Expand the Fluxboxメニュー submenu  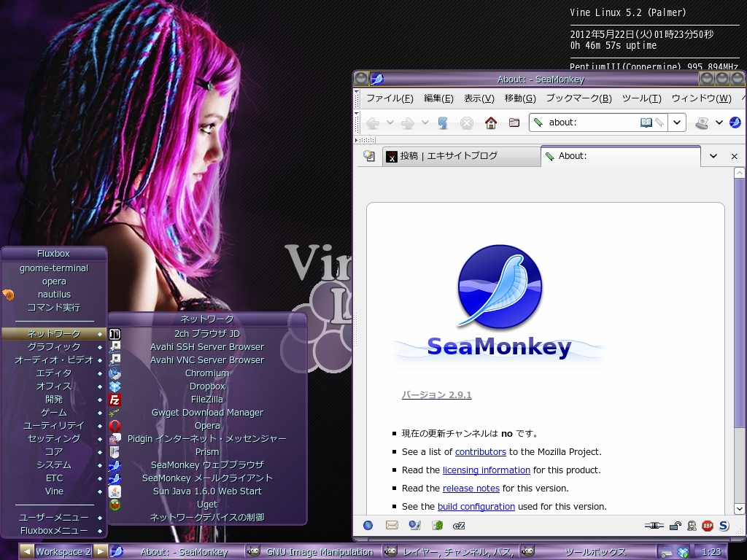tap(54, 531)
